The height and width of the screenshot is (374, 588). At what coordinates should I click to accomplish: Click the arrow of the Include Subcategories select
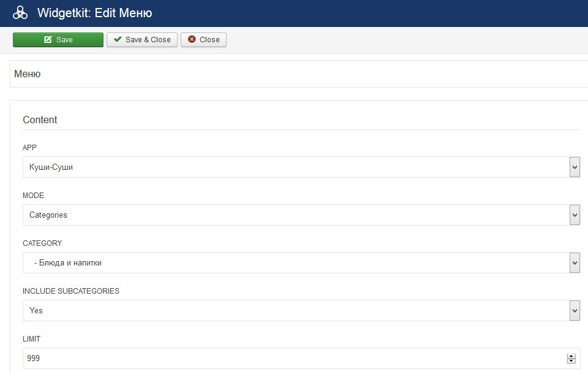[x=575, y=311]
